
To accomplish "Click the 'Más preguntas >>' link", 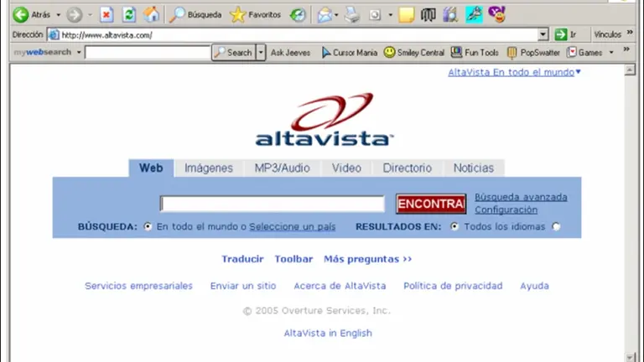I will coord(367,259).
